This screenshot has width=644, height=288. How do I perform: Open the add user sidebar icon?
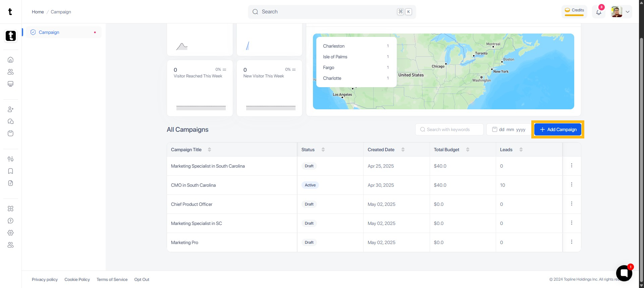click(10, 109)
